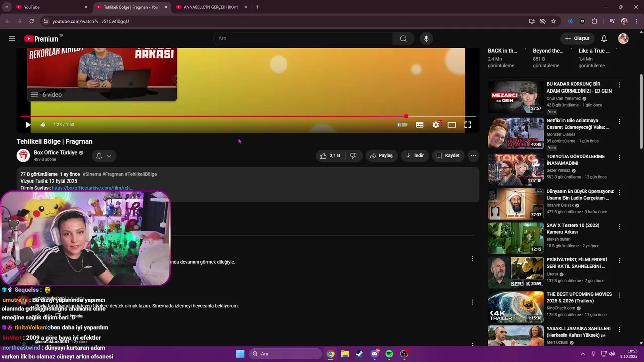Open the YouTube guide hamburger menu
The height and width of the screenshot is (362, 644).
pos(12,39)
